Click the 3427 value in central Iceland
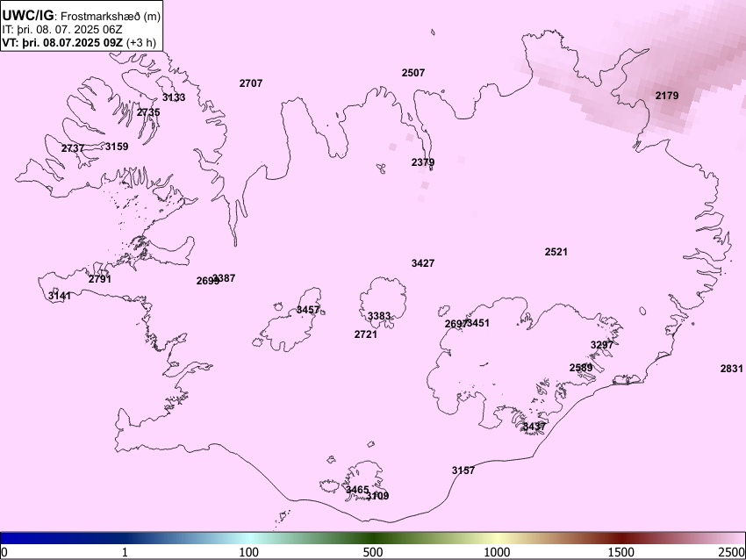The width and height of the screenshot is (746, 560). 422,263
